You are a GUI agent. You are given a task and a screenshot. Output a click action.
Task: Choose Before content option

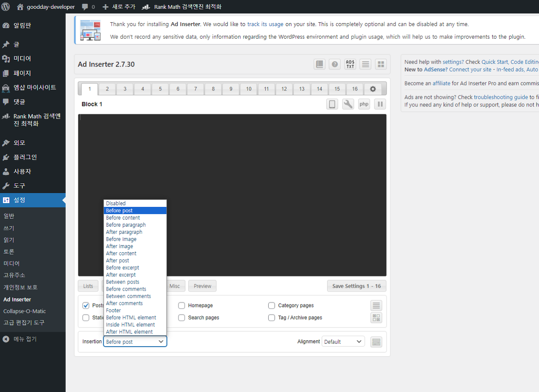click(135, 218)
